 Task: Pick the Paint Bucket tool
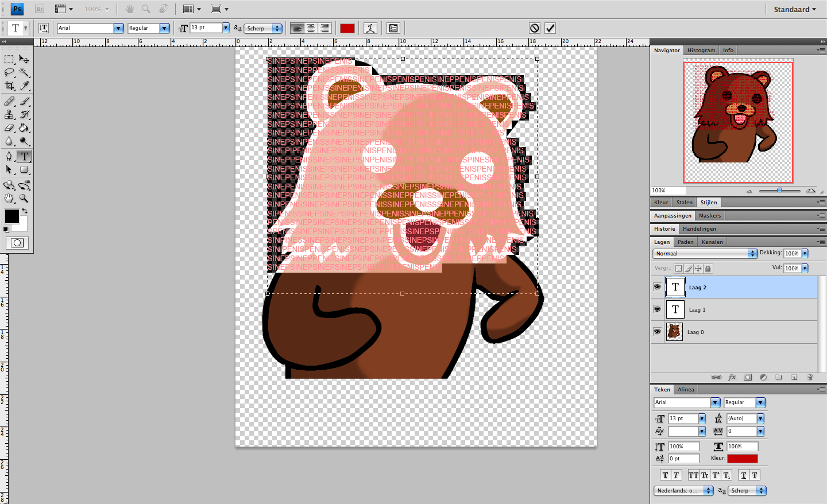(24, 128)
